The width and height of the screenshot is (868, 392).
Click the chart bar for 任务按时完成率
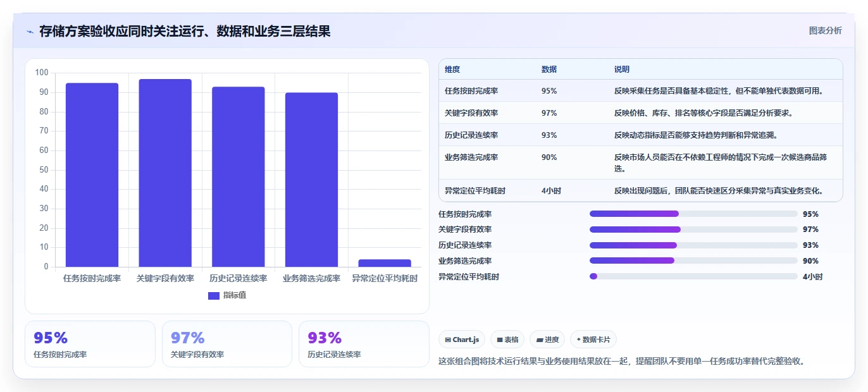[x=92, y=175]
